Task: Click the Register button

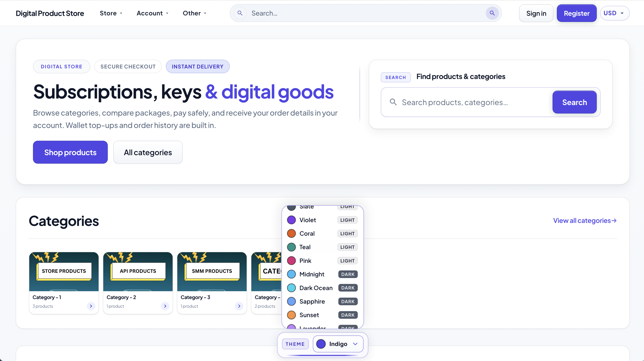Action: pos(577,13)
